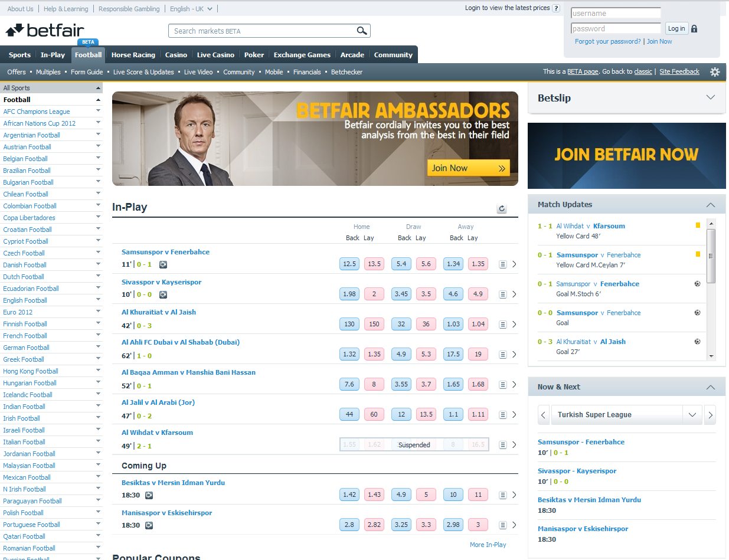Open market list icon for Al Wihdat v Kfarsoum
Image resolution: width=729 pixels, height=560 pixels.
pos(502,445)
